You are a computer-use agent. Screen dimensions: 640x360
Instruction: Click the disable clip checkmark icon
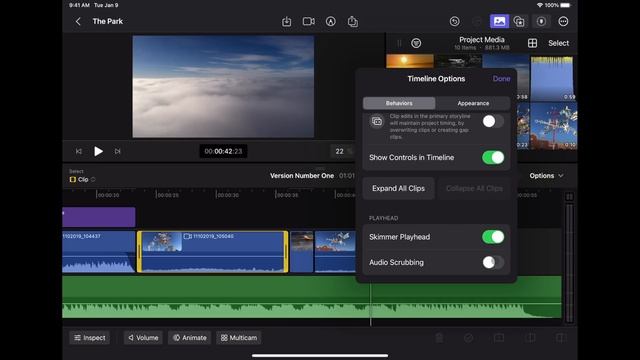point(469,338)
